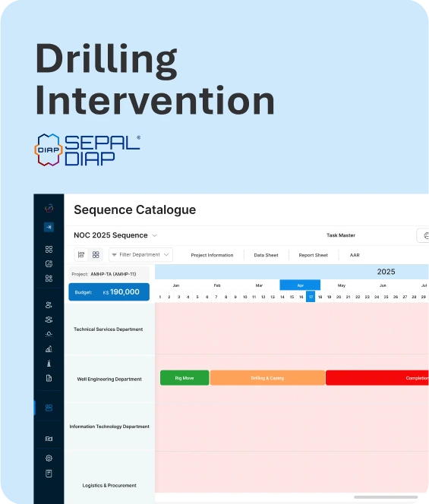Image resolution: width=429 pixels, height=504 pixels.
Task: Select the Technical Services Department row
Action: pos(109,329)
